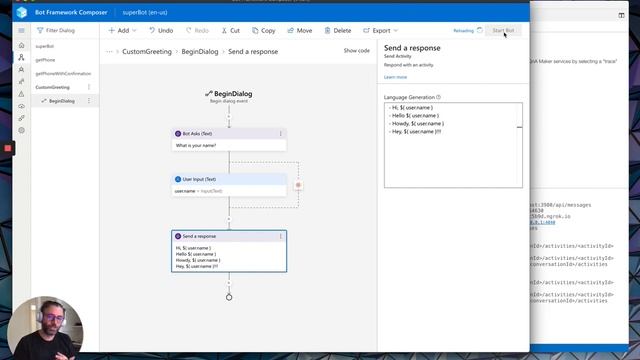The width and height of the screenshot is (640, 360).
Task: Click Redo in the toolbar
Action: tap(197, 31)
